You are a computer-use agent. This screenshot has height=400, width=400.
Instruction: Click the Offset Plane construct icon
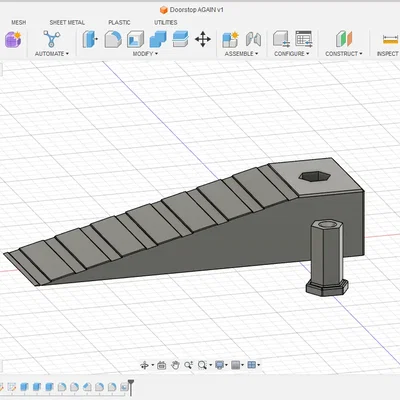tap(344, 39)
